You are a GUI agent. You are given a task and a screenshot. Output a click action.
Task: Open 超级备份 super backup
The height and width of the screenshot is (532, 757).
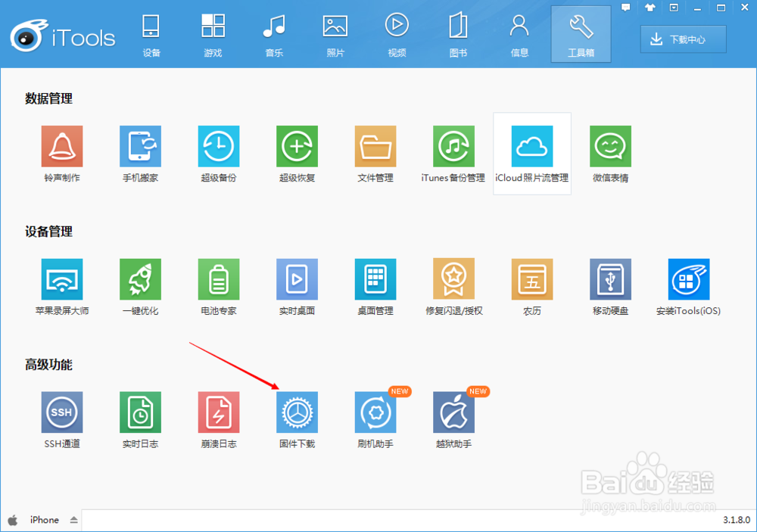(219, 146)
